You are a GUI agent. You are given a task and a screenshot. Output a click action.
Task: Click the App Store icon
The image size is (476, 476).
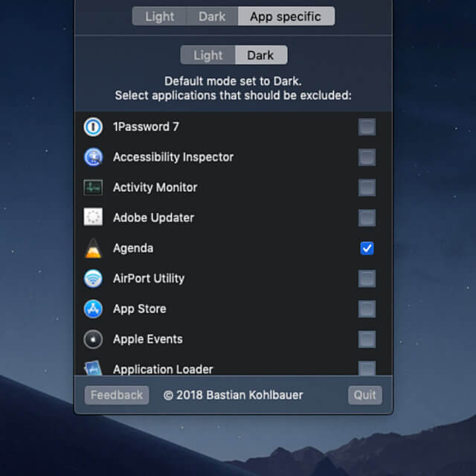[x=93, y=309]
